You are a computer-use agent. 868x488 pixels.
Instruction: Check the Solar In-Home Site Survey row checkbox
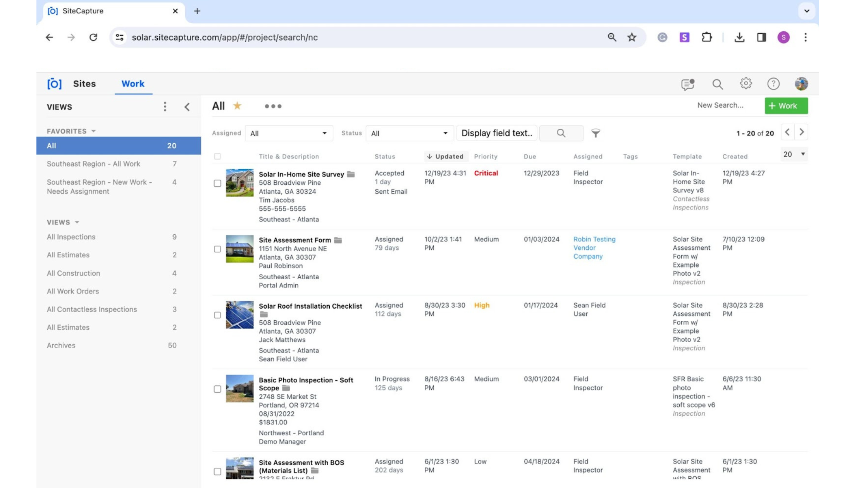217,183
